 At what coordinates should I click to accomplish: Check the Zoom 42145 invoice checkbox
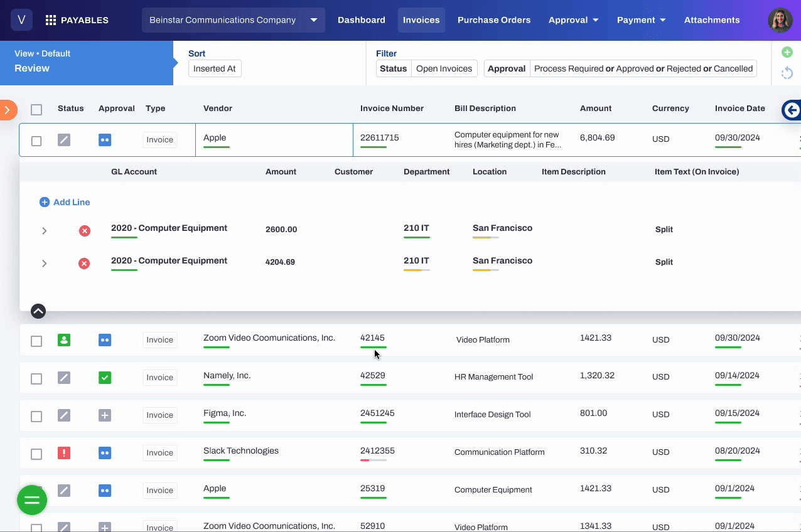(36, 341)
